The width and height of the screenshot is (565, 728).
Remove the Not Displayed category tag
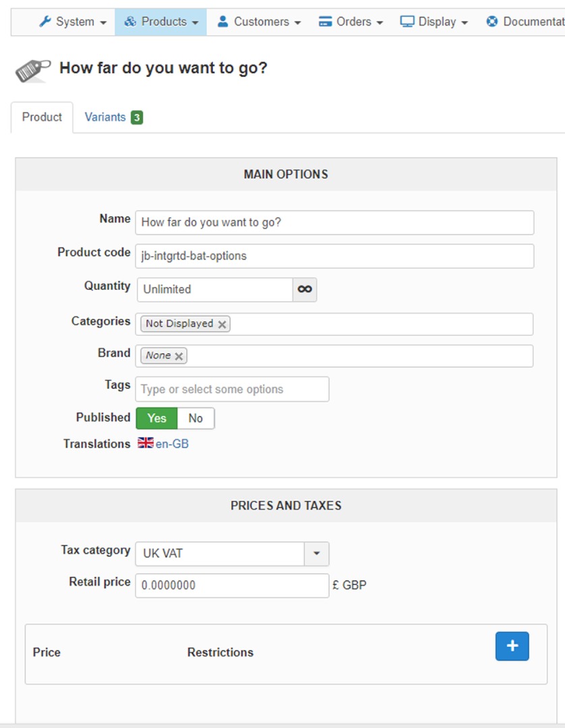[222, 324]
